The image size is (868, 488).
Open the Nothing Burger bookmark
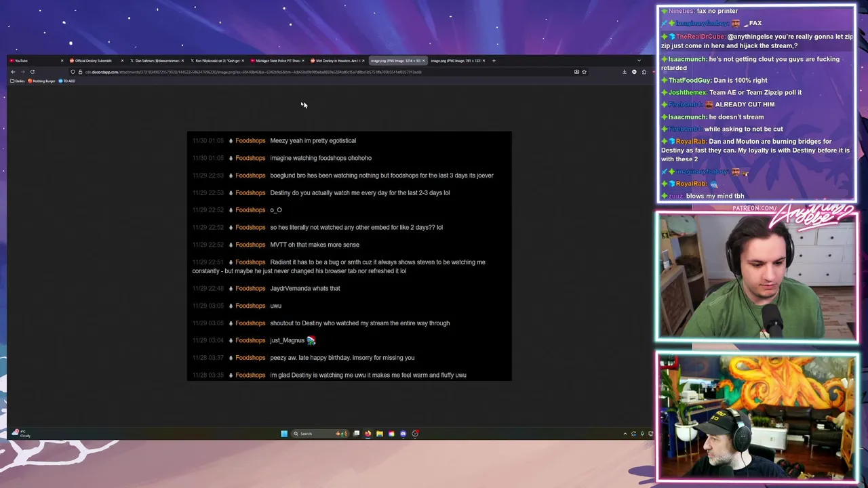[42, 81]
